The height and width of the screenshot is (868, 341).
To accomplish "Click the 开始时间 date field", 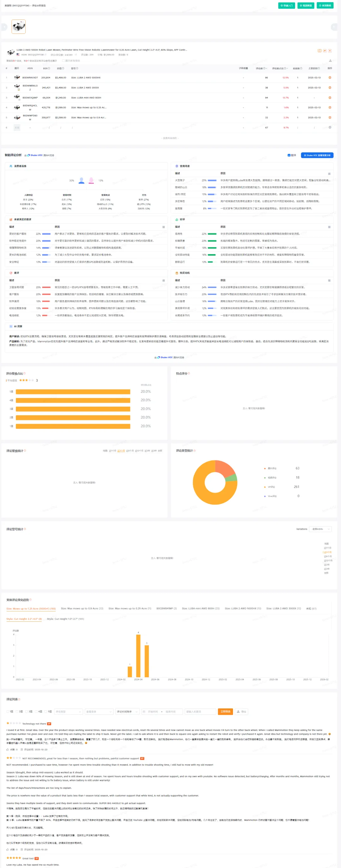I will pos(153,712).
